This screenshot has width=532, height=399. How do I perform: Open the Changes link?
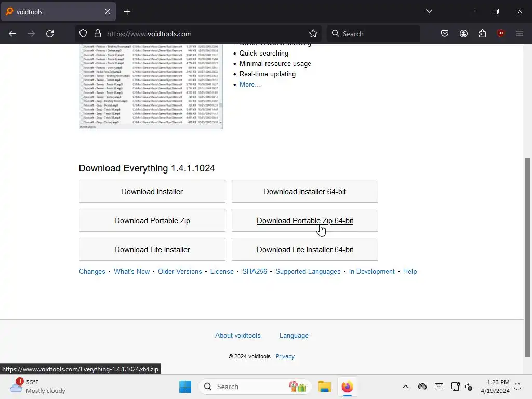point(92,271)
